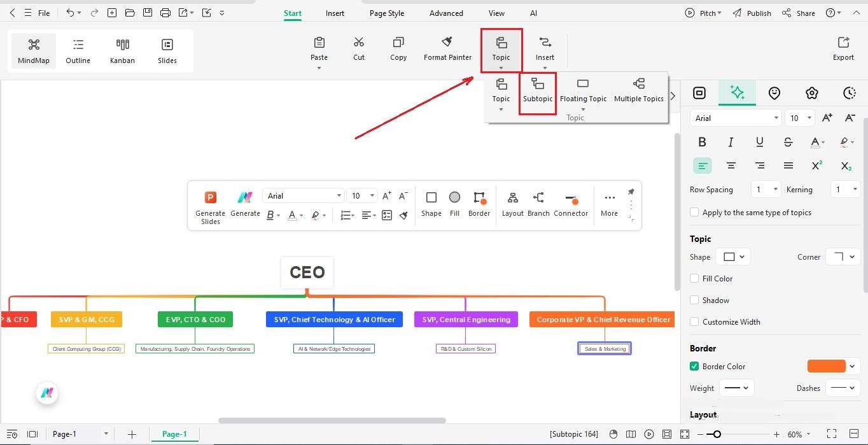868x445 pixels.
Task: Open the Kerning dropdown
Action: click(x=846, y=189)
